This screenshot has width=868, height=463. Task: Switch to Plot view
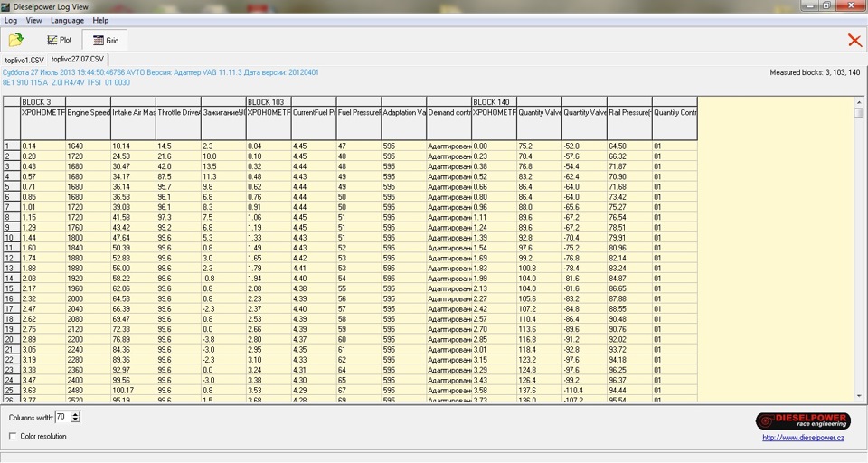[60, 40]
